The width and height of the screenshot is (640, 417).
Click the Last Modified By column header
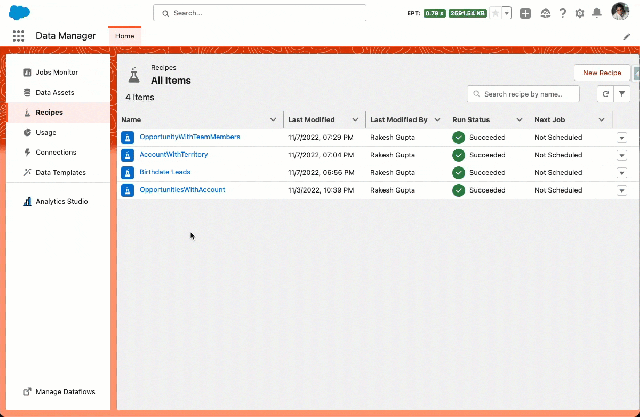tap(399, 120)
